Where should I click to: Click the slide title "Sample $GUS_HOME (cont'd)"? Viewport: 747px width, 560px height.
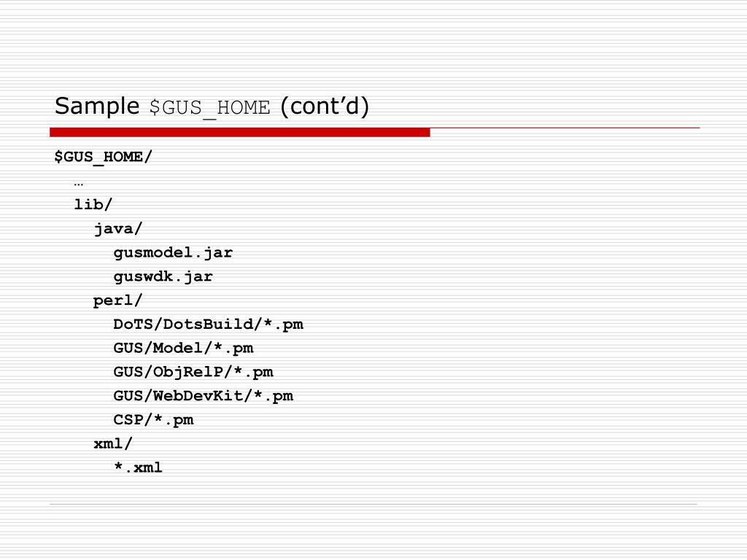212,106
